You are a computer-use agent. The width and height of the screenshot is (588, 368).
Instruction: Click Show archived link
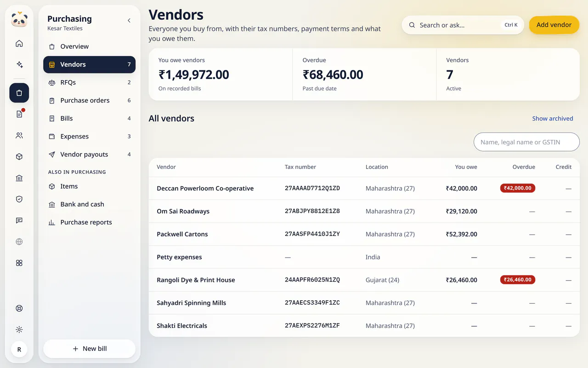553,119
